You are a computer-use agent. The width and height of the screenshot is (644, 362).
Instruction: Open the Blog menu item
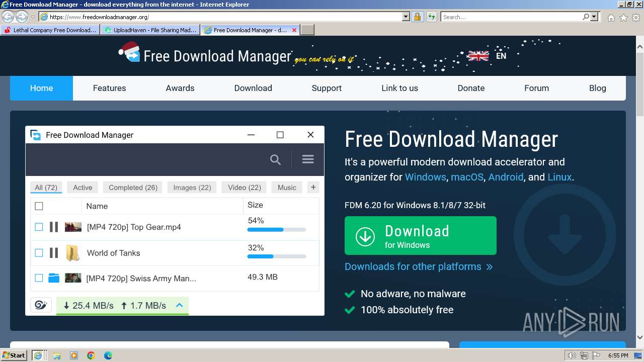tap(598, 88)
